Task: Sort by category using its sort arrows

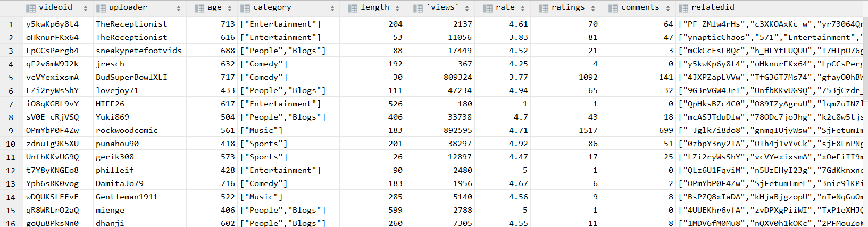Action: pyautogui.click(x=332, y=8)
